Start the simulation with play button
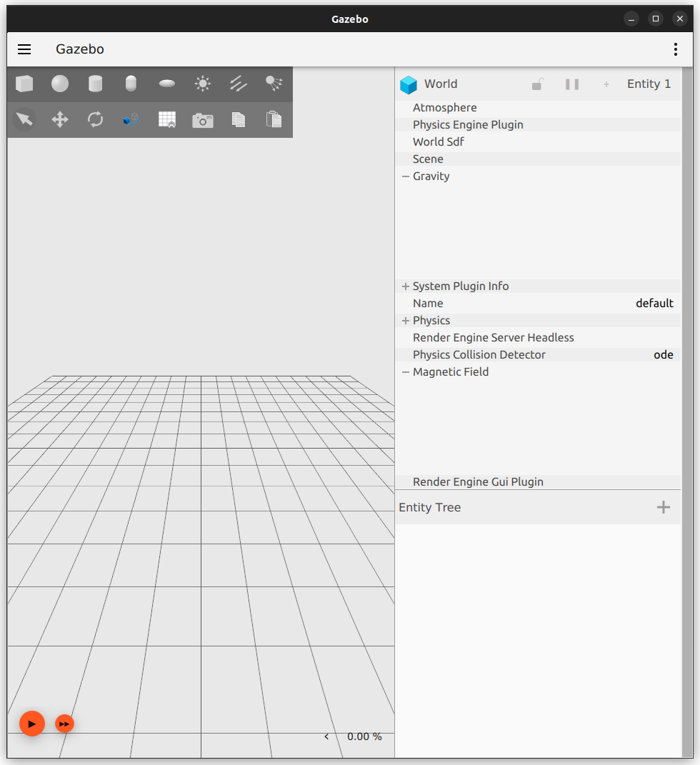This screenshot has width=700, height=765. point(32,724)
